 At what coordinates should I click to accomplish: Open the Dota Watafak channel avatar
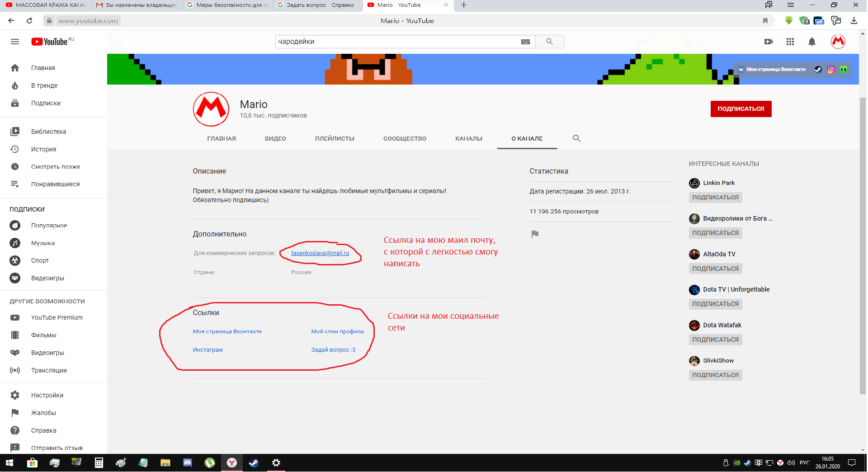pos(694,325)
